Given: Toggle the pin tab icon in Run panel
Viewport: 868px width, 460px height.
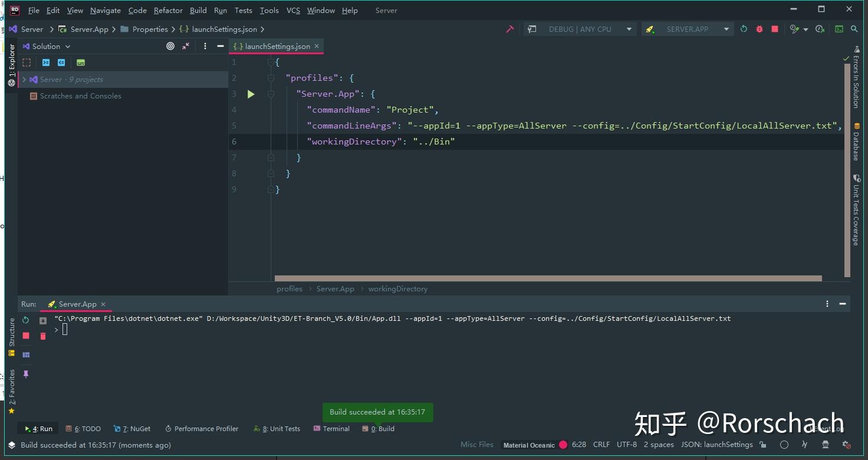Looking at the screenshot, I should [x=26, y=374].
